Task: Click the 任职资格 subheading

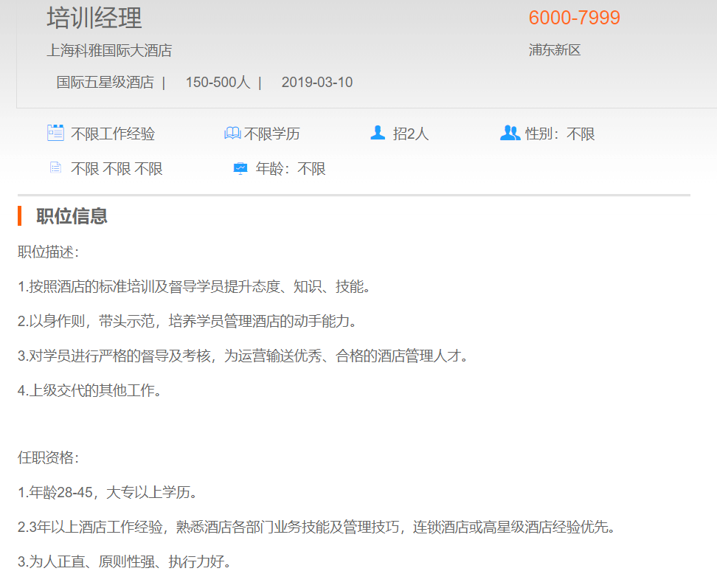Action: (48, 458)
